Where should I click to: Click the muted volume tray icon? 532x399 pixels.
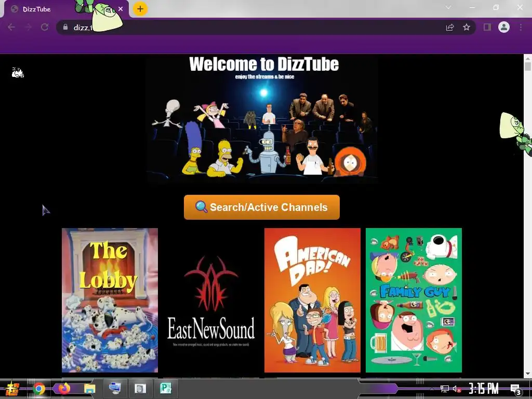[x=457, y=389]
